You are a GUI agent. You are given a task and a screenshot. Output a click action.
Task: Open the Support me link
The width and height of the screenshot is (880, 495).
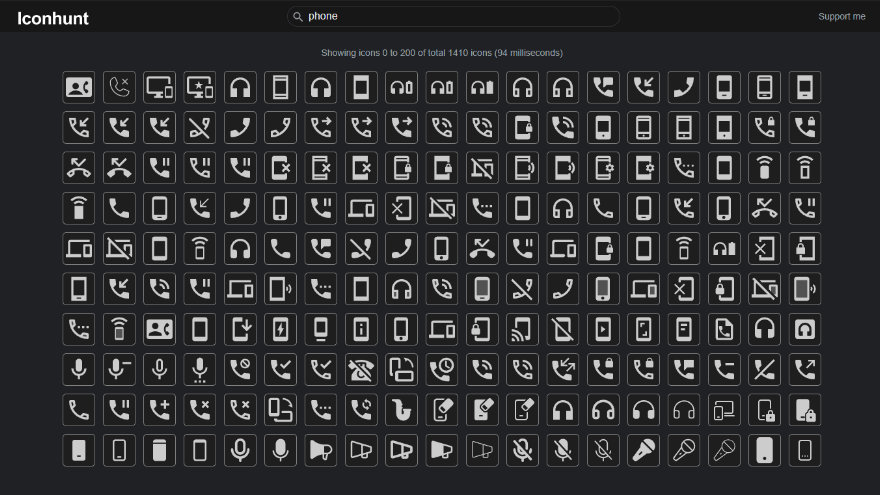841,17
